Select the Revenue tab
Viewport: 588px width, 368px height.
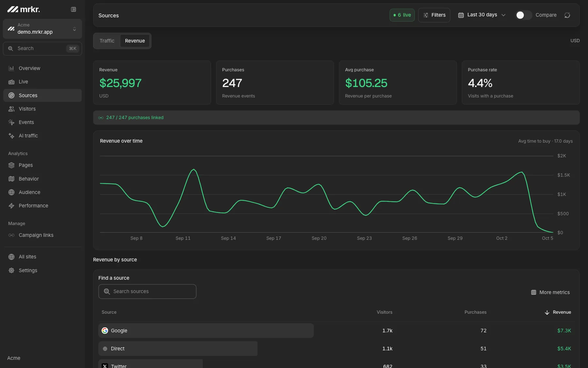(135, 41)
